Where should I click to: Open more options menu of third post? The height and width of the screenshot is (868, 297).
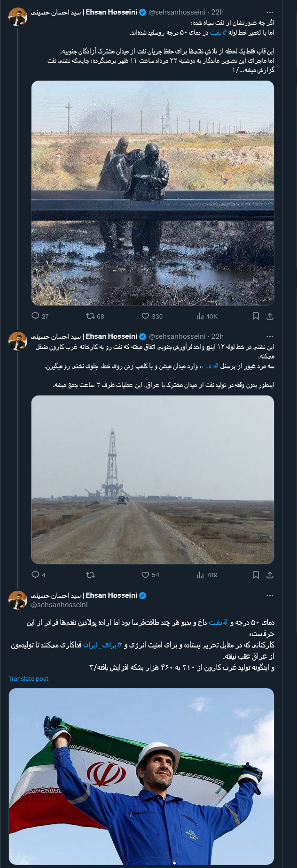(270, 595)
